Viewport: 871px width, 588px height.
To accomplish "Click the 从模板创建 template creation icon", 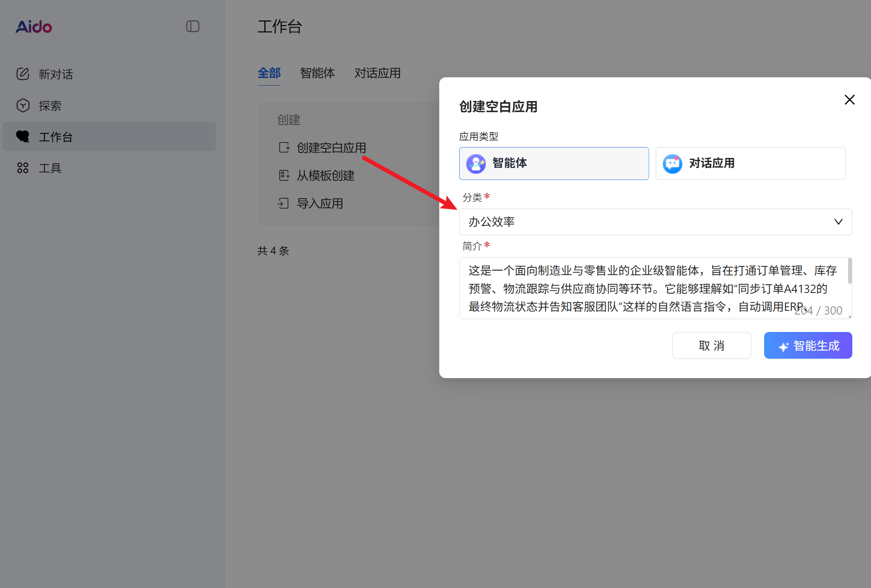I will 284,175.
